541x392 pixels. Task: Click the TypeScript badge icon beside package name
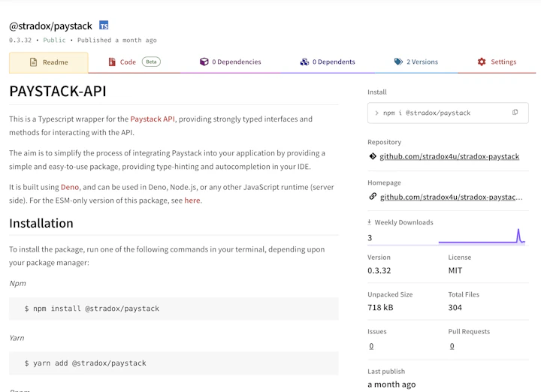pos(104,26)
